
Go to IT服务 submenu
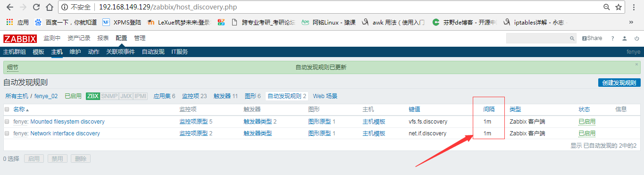(x=179, y=52)
